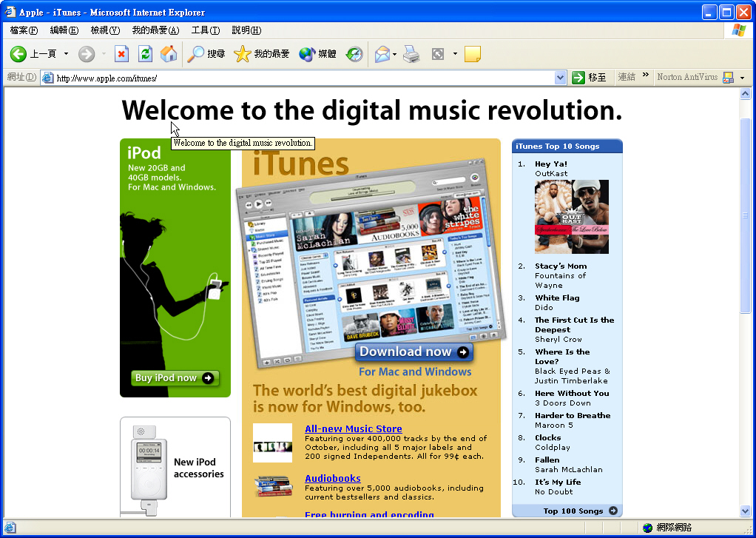Open Norton AntiVirus dropdown arrow
The height and width of the screenshot is (538, 756).
click(742, 78)
